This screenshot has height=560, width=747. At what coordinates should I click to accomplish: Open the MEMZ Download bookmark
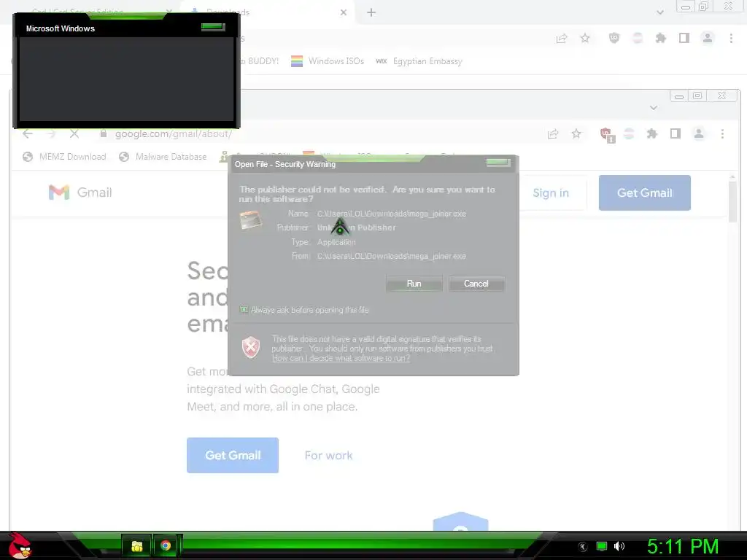tap(64, 157)
